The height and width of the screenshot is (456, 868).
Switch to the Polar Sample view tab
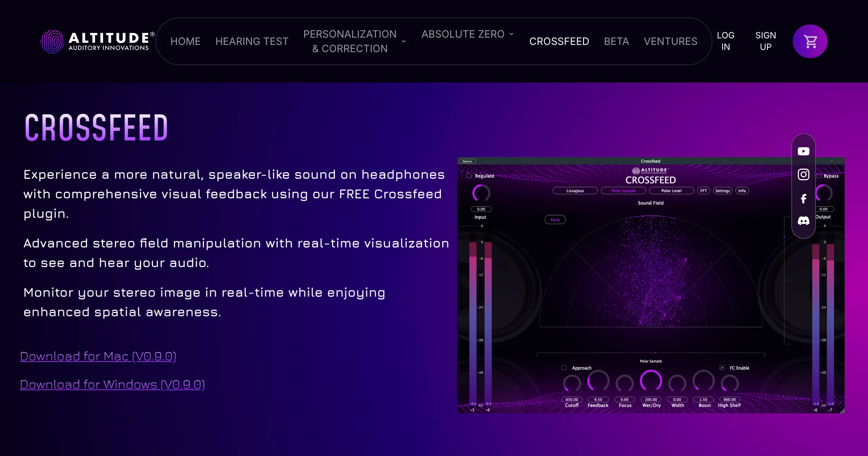(623, 191)
